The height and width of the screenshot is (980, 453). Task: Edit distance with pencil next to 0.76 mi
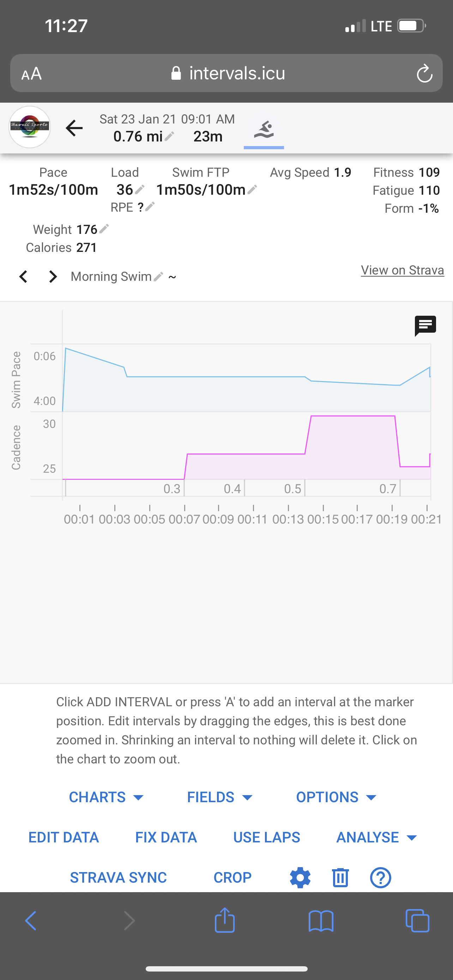tap(169, 136)
